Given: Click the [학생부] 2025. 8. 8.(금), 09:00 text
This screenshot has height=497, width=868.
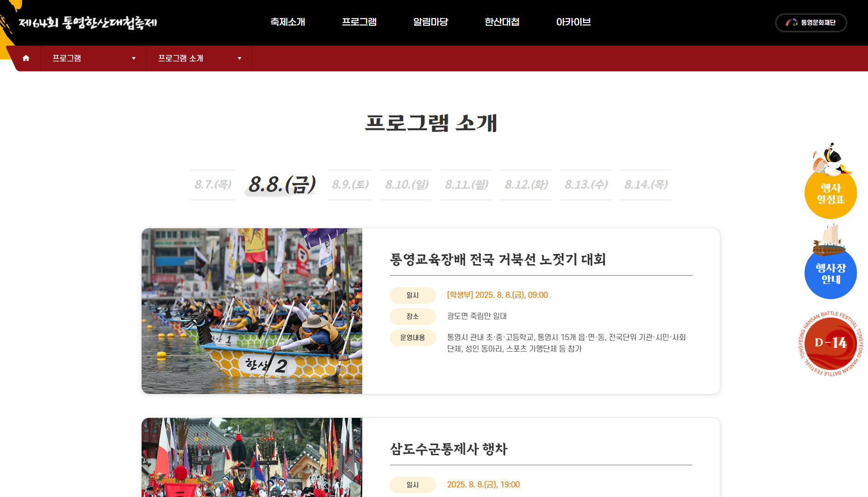Looking at the screenshot, I should (497, 295).
